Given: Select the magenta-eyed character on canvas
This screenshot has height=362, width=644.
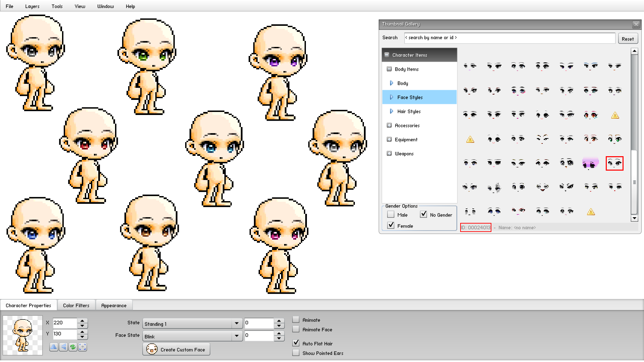Looking at the screenshot, I should click(279, 246).
